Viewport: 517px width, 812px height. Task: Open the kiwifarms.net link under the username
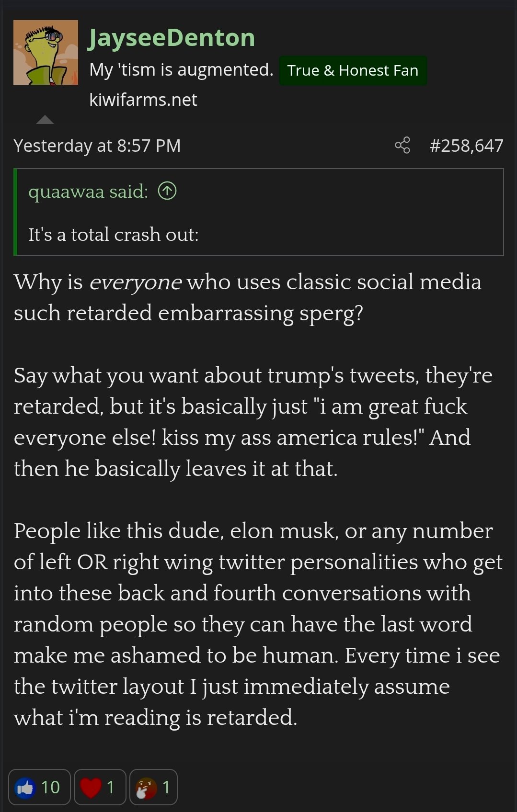pyautogui.click(x=143, y=100)
